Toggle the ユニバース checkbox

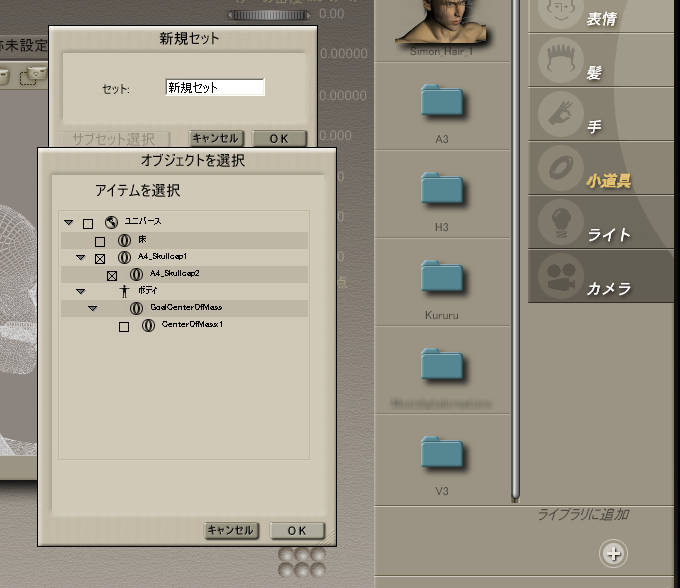pos(88,224)
